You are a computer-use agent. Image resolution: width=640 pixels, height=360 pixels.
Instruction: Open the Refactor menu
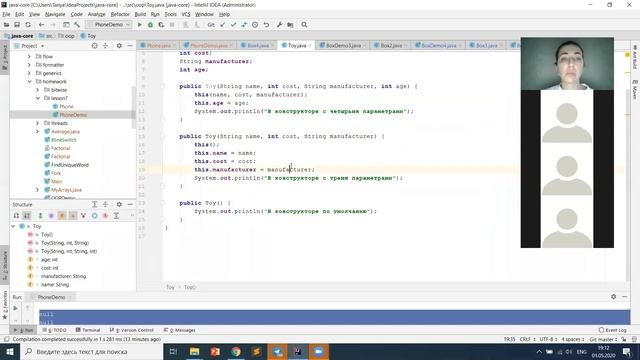pyautogui.click(x=120, y=14)
